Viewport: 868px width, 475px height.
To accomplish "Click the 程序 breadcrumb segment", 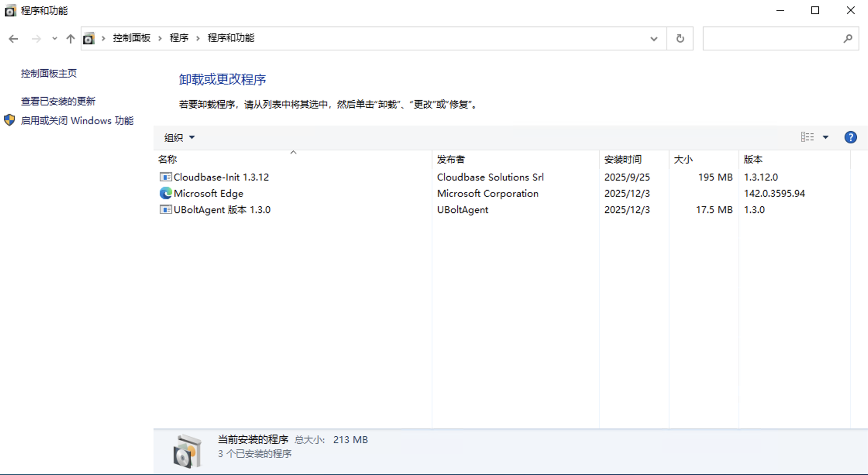I will pyautogui.click(x=179, y=38).
